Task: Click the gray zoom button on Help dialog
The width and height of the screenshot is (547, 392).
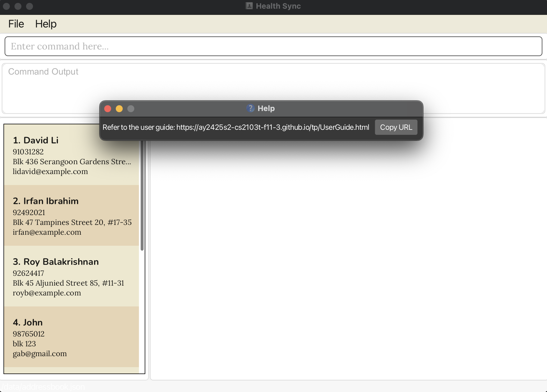Action: tap(131, 109)
